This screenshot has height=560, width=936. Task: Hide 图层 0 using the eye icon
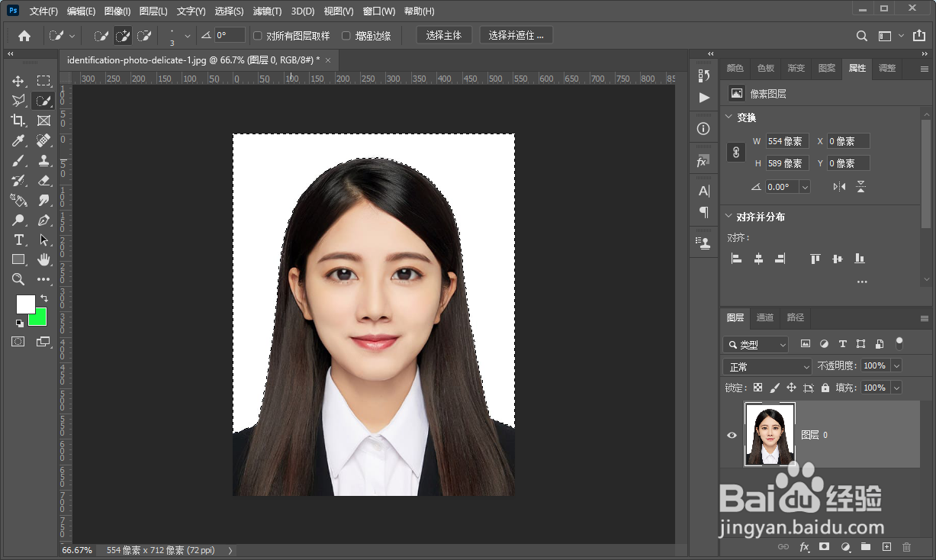(732, 435)
